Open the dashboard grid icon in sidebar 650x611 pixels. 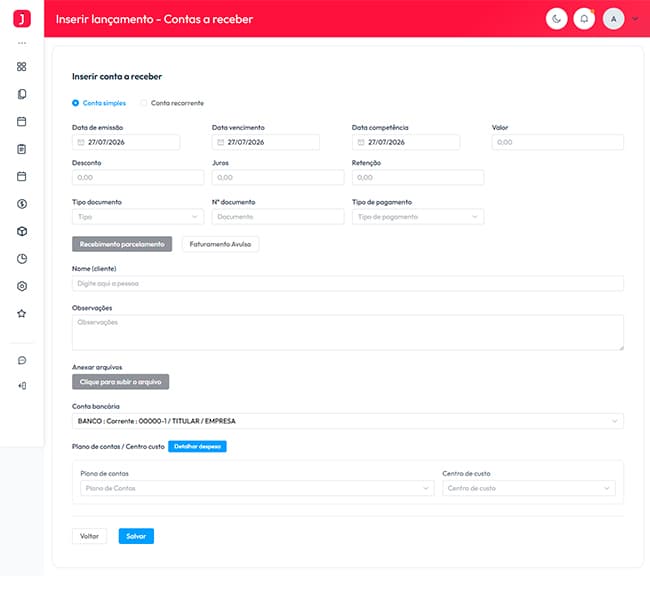(x=22, y=66)
